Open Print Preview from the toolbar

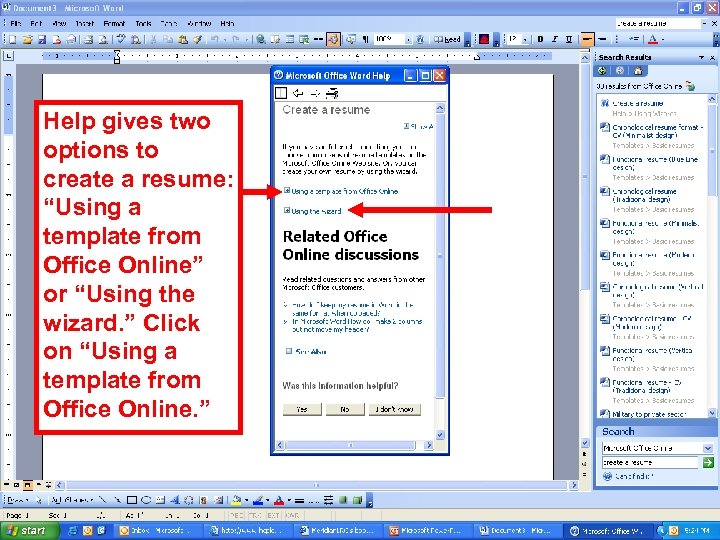(x=103, y=39)
